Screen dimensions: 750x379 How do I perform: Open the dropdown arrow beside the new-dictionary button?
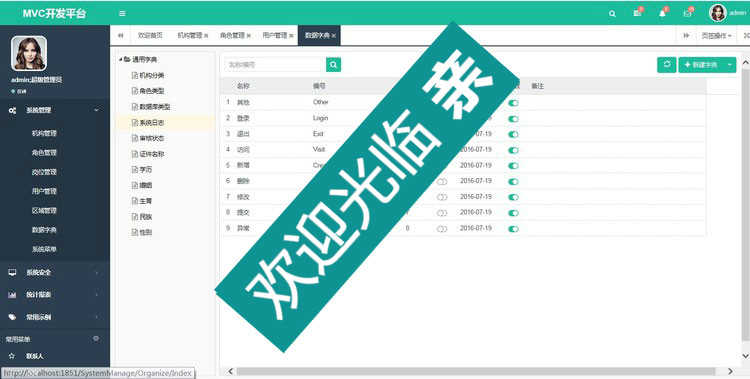pyautogui.click(x=730, y=65)
